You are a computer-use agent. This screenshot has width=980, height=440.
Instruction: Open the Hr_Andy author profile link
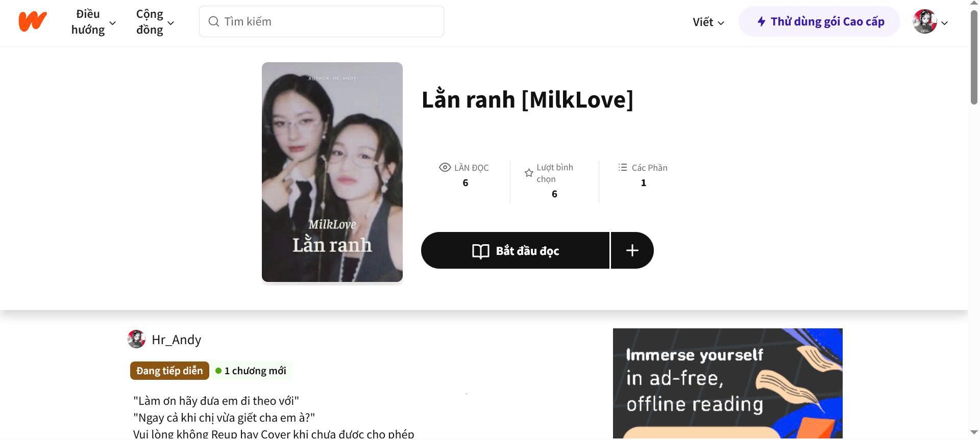click(176, 340)
